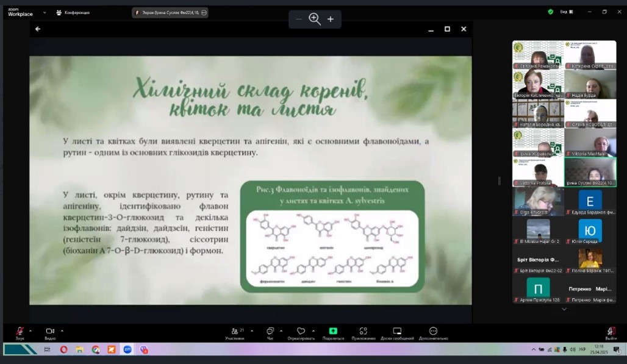Click the magnifier zoom-level icon
This screenshot has width=627, height=364.
(x=314, y=19)
